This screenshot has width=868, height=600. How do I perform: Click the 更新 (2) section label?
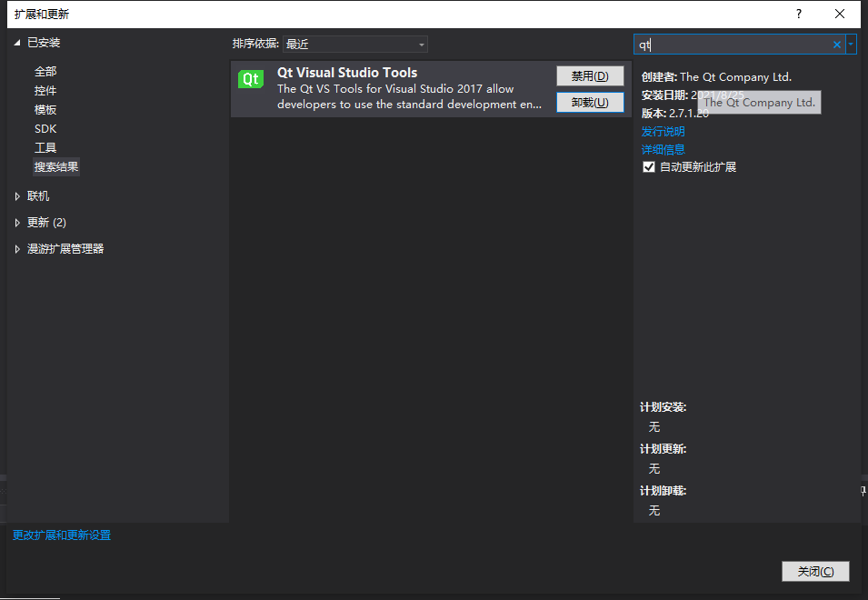click(x=46, y=223)
